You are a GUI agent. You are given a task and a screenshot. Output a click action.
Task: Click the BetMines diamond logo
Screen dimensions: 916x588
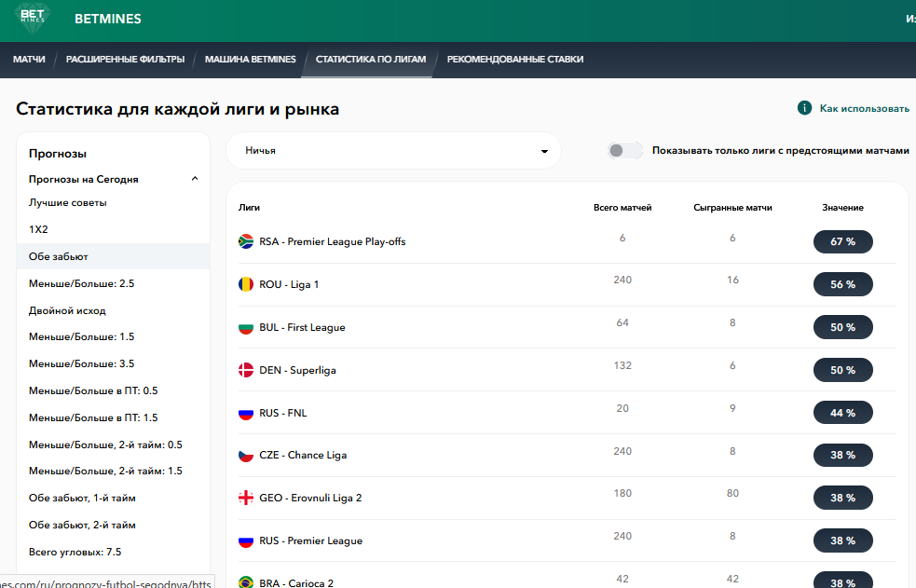click(32, 18)
